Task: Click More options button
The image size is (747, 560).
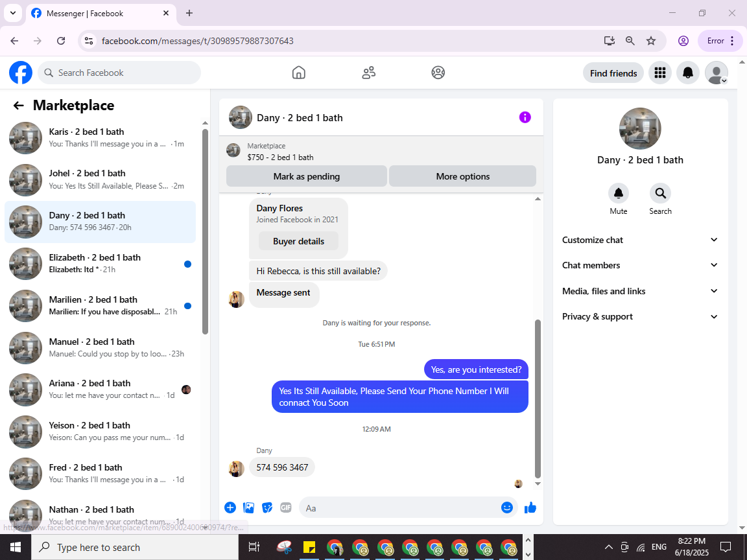Action: tap(462, 176)
